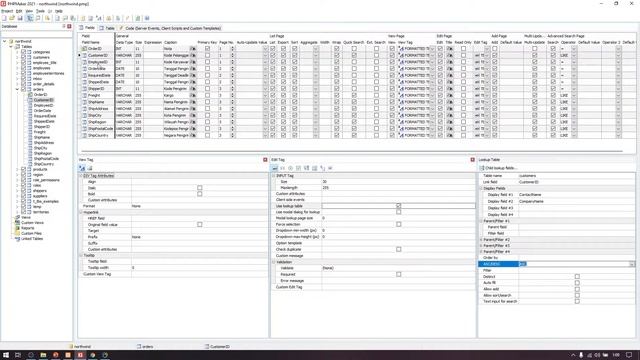
Task: Expand the products table tree node
Action: [17, 169]
